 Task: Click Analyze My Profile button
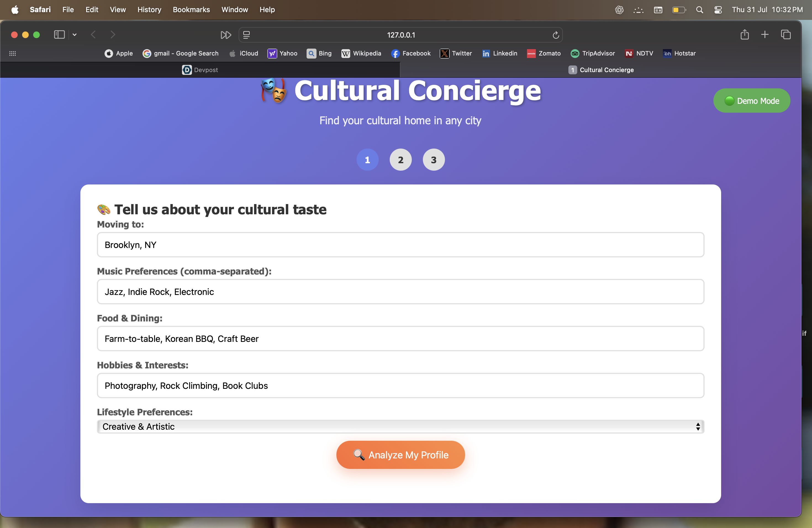point(400,455)
